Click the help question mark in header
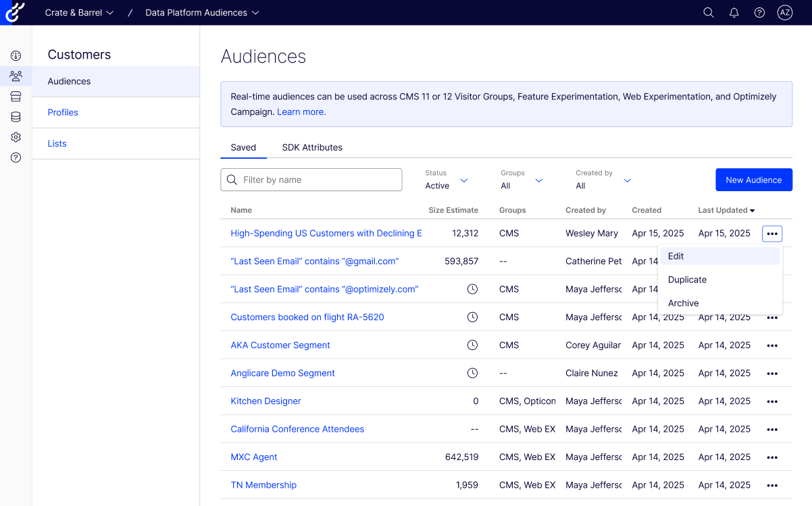 759,13
